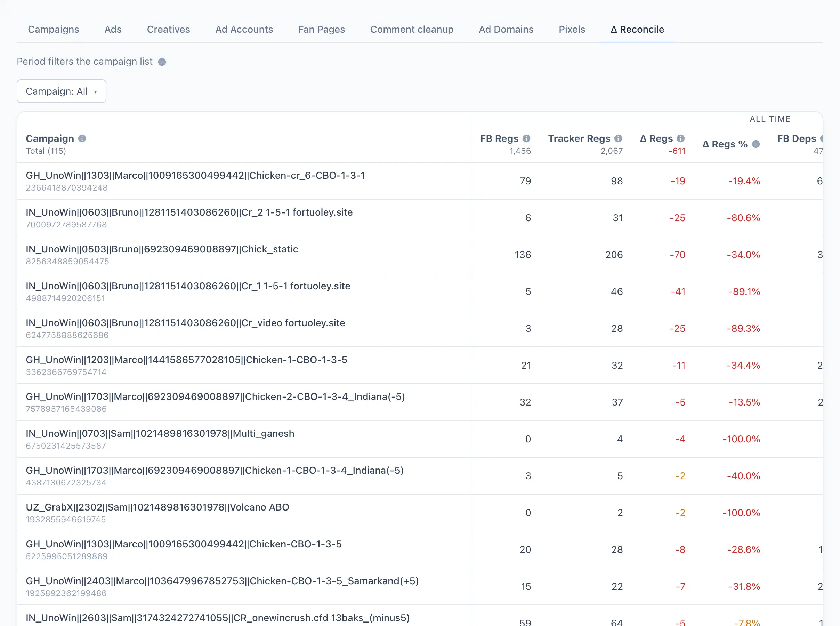The width and height of the screenshot is (840, 626).
Task: Click the Δ Reconcile tab
Action: point(637,29)
